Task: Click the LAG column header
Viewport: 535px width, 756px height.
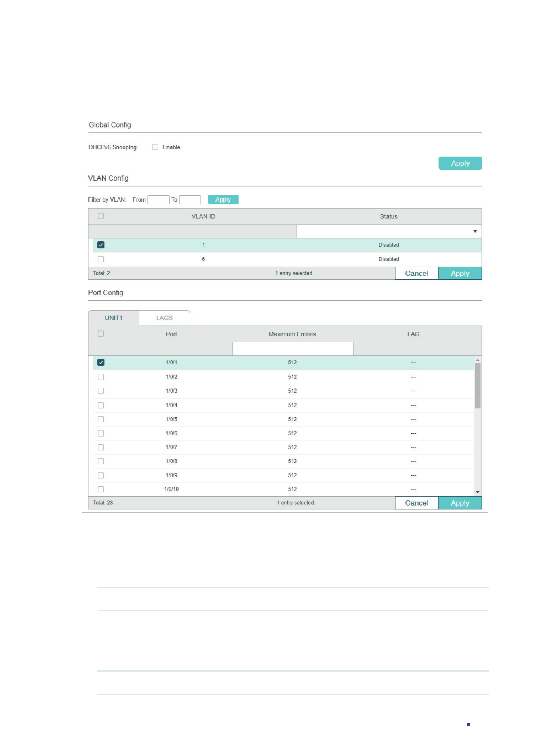Action: click(x=413, y=334)
